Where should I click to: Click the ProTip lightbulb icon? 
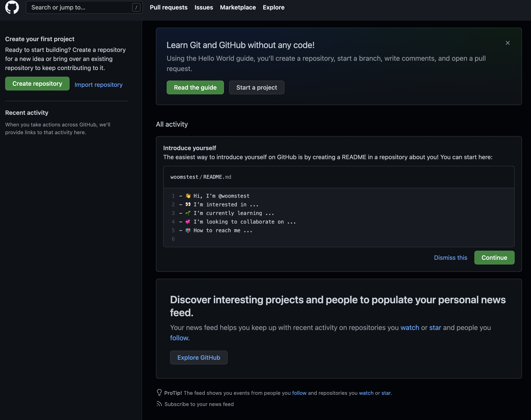[x=159, y=393]
